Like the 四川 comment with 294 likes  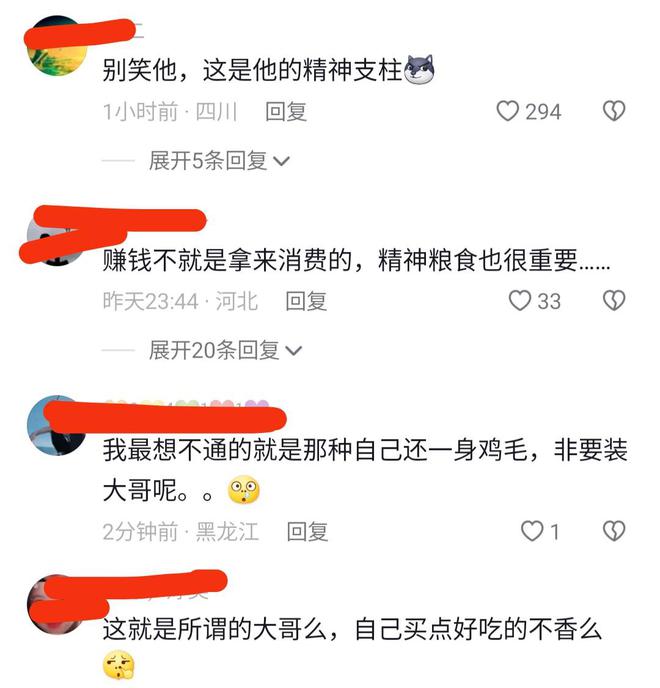(x=507, y=111)
